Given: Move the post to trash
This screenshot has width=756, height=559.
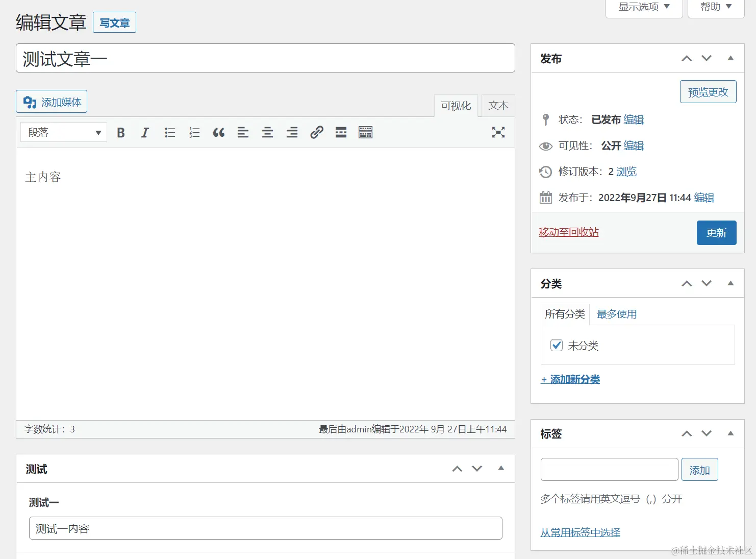Looking at the screenshot, I should [569, 232].
